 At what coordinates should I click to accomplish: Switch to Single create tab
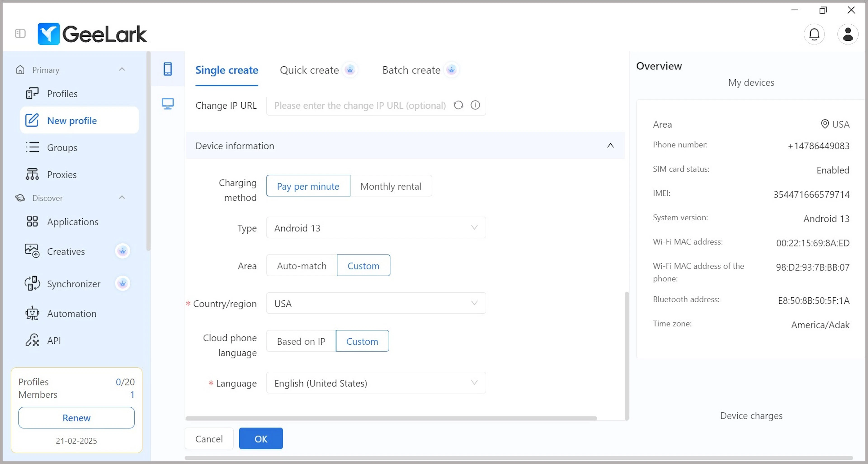[227, 70]
